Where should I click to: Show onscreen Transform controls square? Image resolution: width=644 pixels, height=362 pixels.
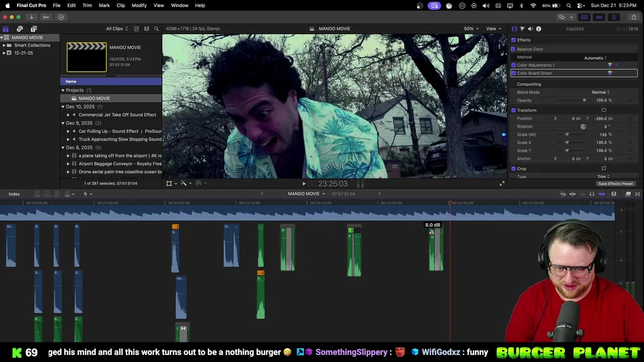click(x=604, y=110)
